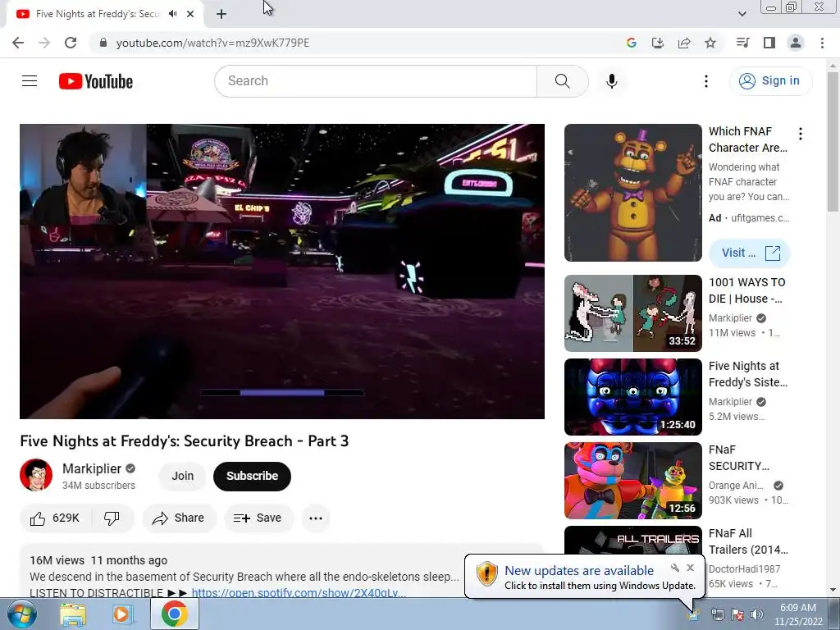Click the New updates are available message
This screenshot has width=840, height=630.
point(579,571)
